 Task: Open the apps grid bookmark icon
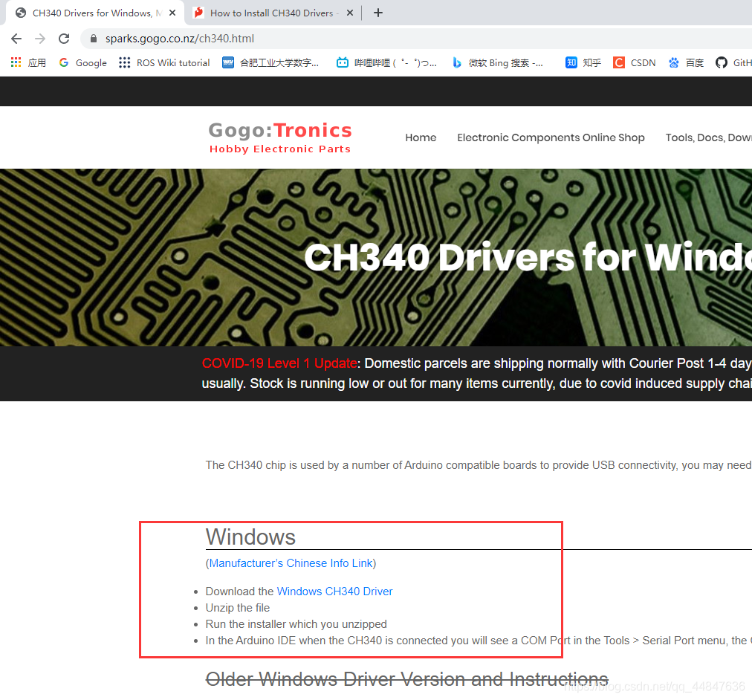pos(16,62)
